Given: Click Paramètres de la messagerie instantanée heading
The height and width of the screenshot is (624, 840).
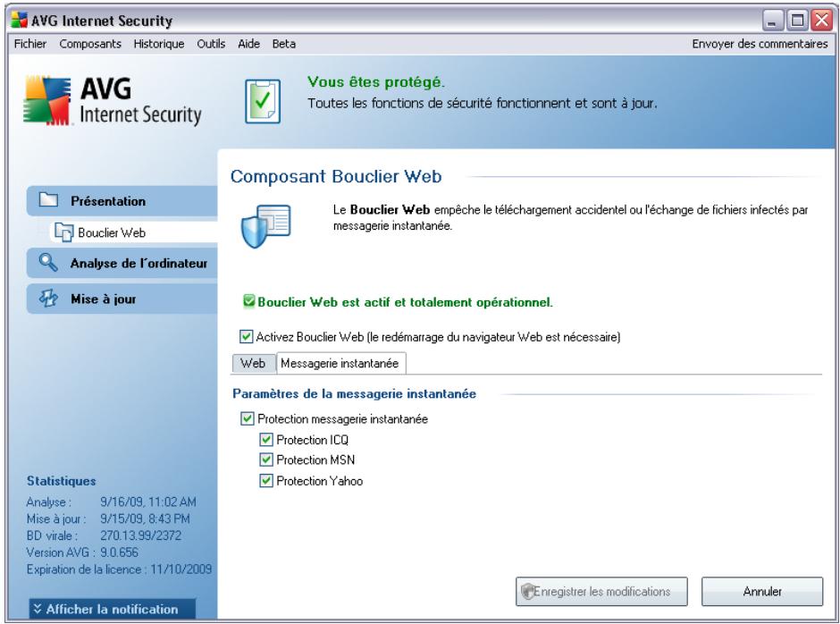Looking at the screenshot, I should [354, 393].
